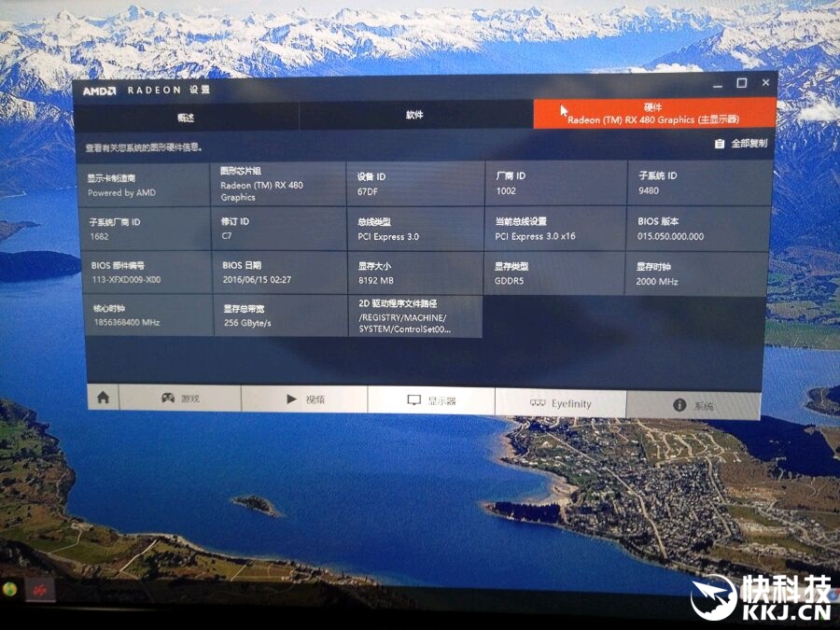Image resolution: width=840 pixels, height=630 pixels.
Task: Click the AMD logo in the title bar
Action: [x=99, y=91]
